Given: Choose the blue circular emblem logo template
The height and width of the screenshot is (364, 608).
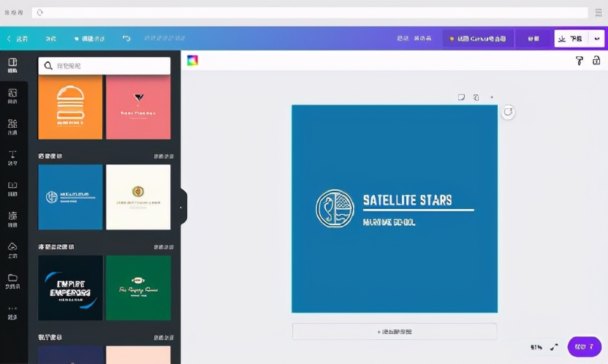Looking at the screenshot, I should [x=70, y=197].
